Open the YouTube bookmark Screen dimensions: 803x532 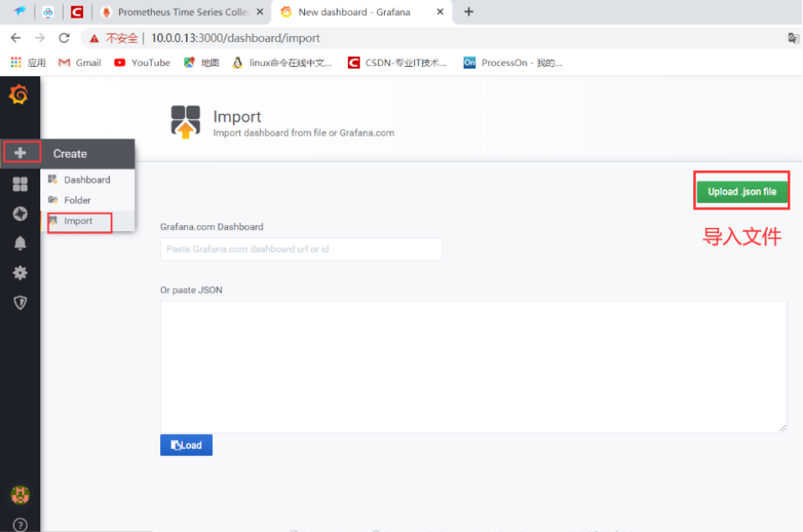point(142,63)
